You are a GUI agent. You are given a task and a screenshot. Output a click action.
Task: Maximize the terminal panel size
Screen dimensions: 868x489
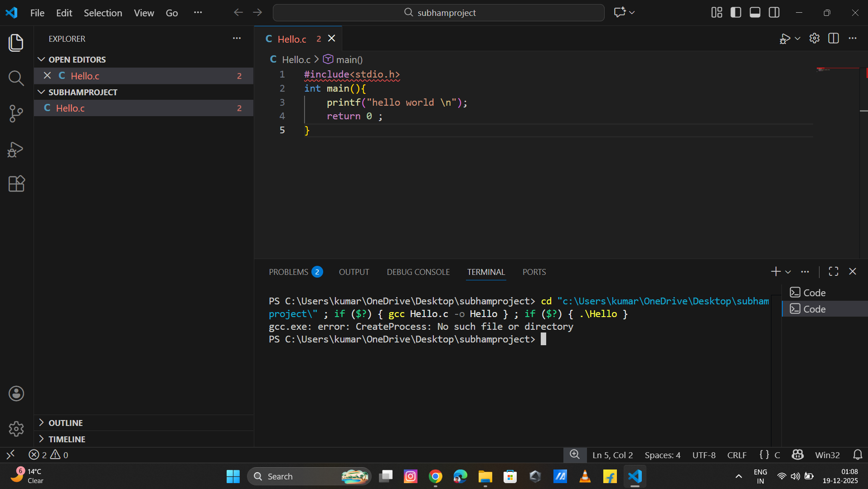coord(833,271)
